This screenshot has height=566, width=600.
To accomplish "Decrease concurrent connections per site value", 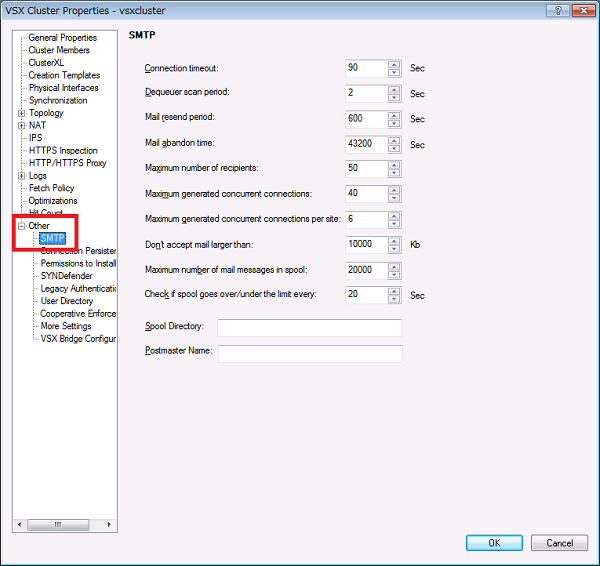I will (394, 224).
